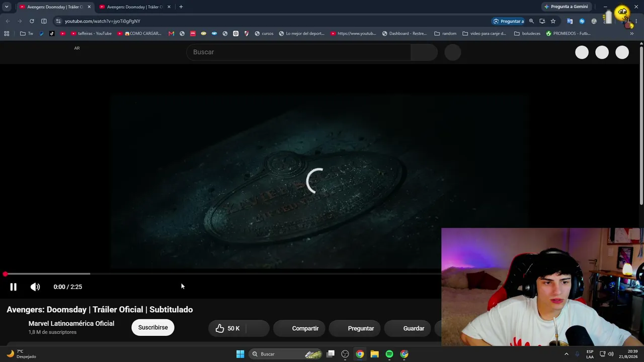
Task: Open a new browser tab
Action: pos(181,7)
